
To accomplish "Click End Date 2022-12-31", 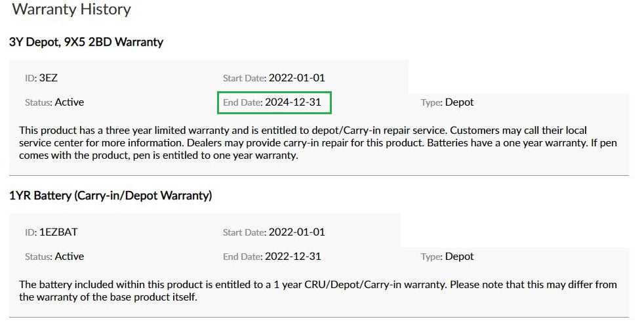I will pos(272,257).
